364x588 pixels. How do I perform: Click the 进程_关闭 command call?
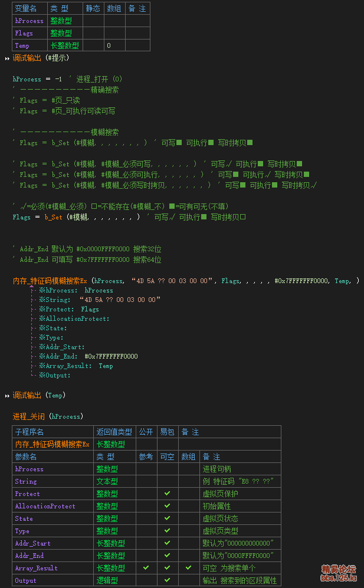click(29, 416)
